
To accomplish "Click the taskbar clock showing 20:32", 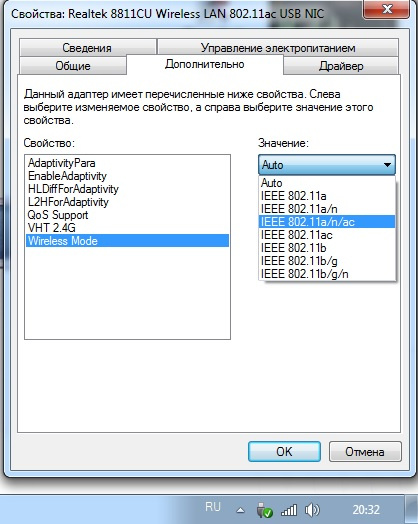I will [366, 510].
